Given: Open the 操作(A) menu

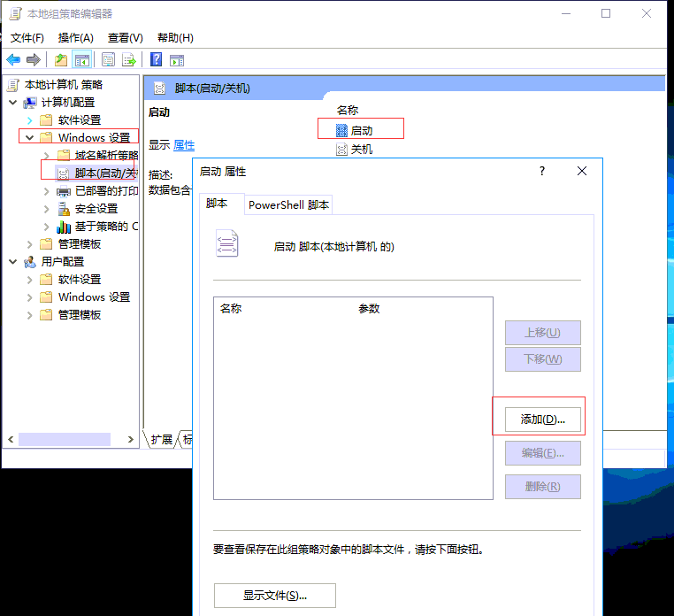Looking at the screenshot, I should tap(75, 38).
